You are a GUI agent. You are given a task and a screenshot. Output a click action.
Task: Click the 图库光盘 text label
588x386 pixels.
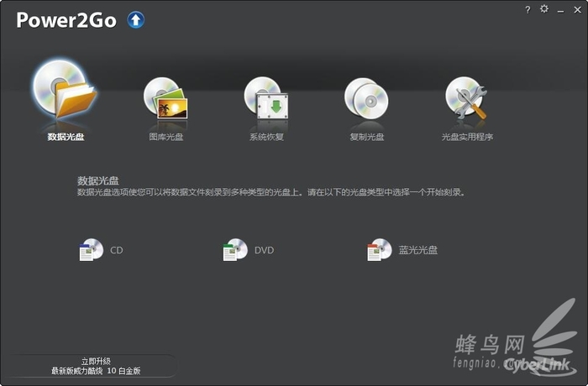166,137
